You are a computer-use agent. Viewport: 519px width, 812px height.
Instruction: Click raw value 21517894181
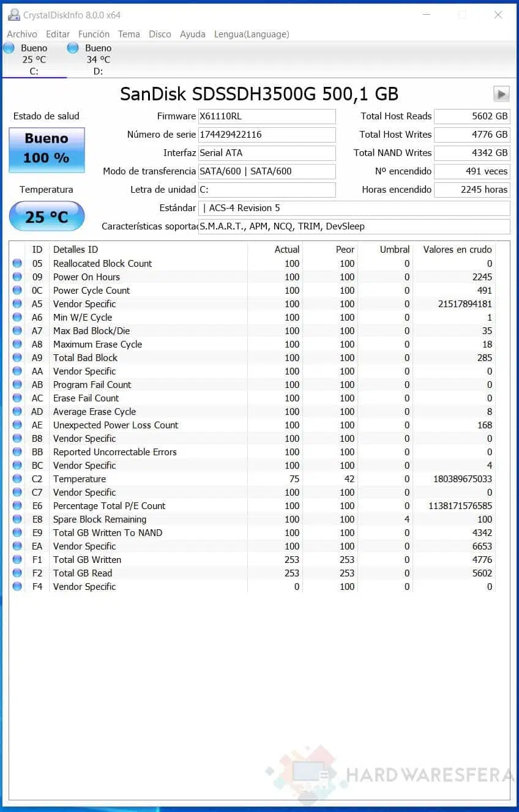coord(465,304)
